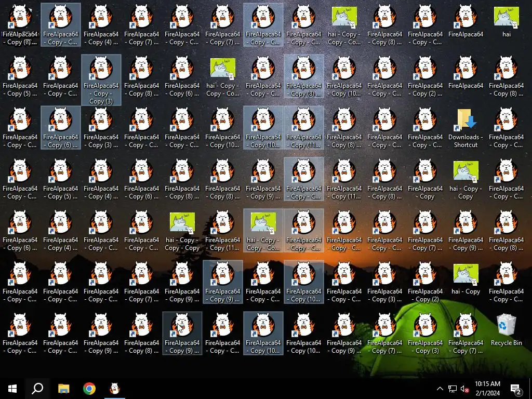Viewport: 532px width, 399px height.
Task: Open the notification center with 2 alerts
Action: click(x=516, y=389)
